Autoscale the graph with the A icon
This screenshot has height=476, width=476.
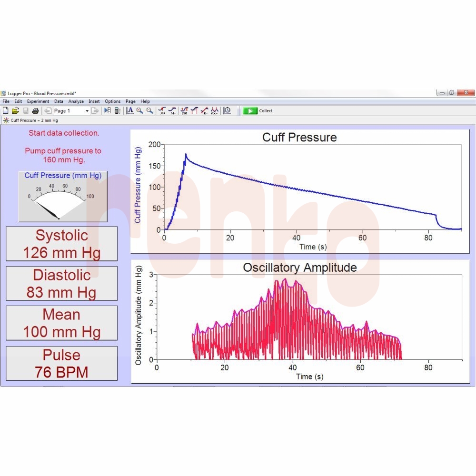[129, 110]
